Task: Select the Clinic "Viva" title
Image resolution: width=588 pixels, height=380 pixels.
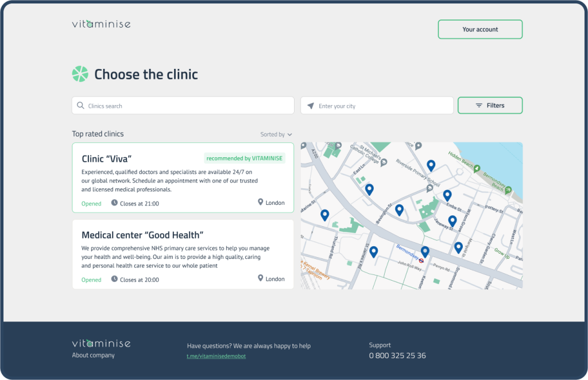Action: tap(106, 159)
